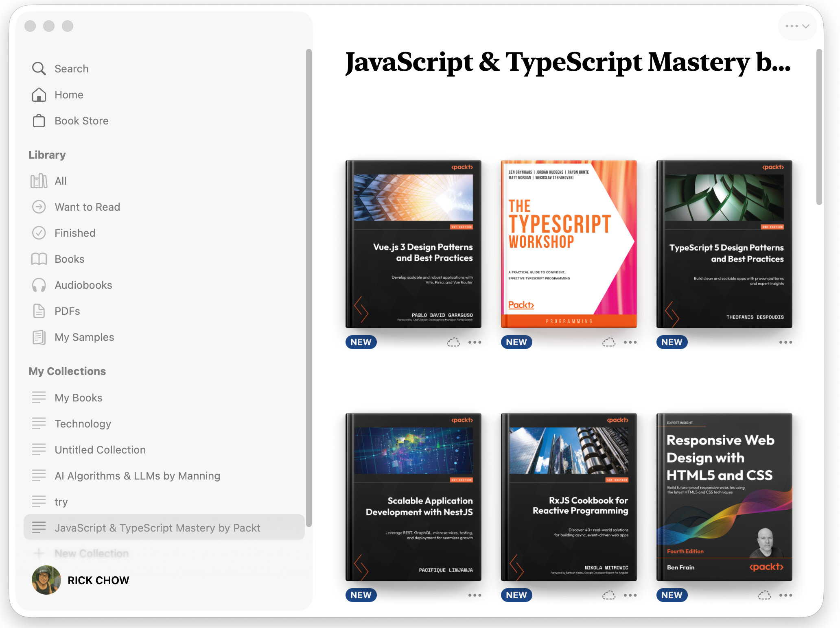Open PDFs document icon in Library
Viewport: 840px width, 628px height.
tap(39, 311)
